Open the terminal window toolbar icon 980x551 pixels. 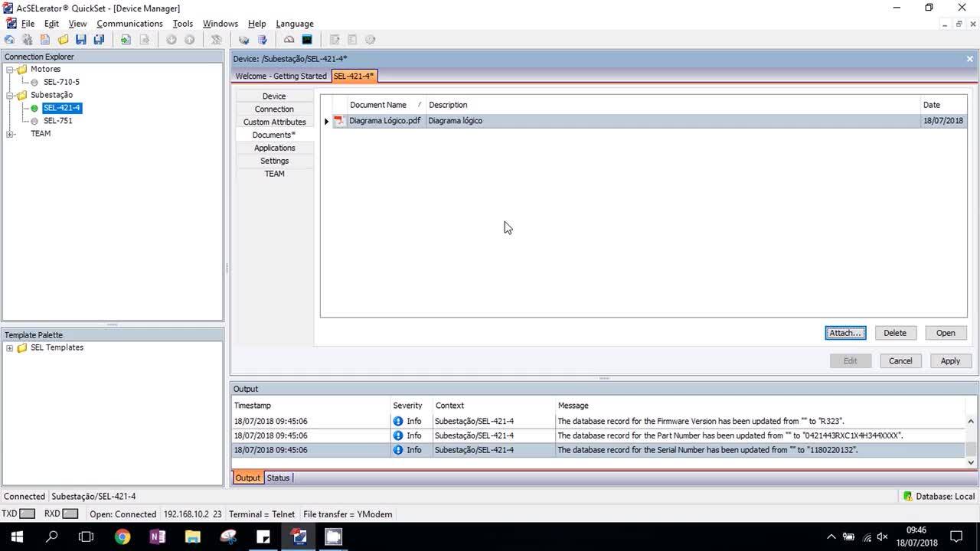click(307, 40)
